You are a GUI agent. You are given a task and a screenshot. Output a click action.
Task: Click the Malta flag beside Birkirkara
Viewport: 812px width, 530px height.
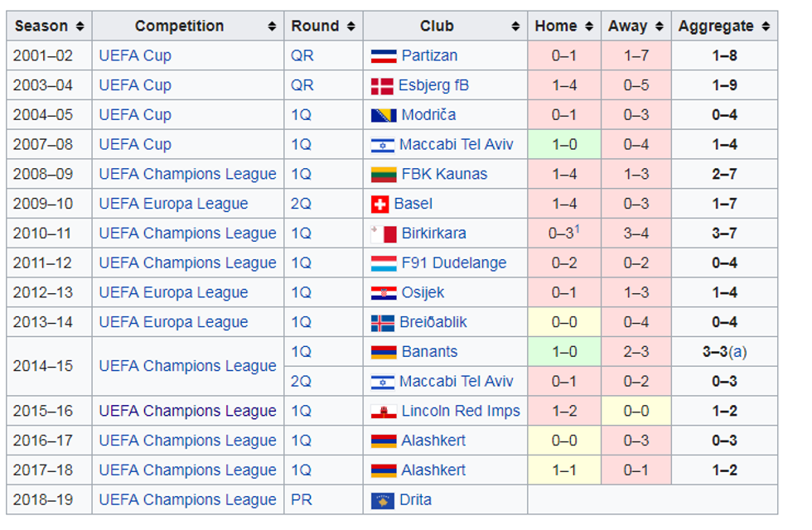tap(384, 234)
